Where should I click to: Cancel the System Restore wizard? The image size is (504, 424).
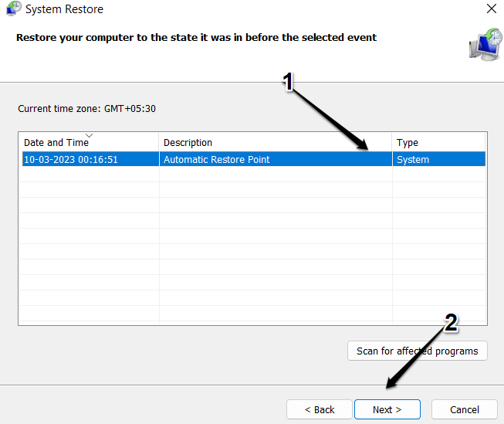pyautogui.click(x=464, y=409)
